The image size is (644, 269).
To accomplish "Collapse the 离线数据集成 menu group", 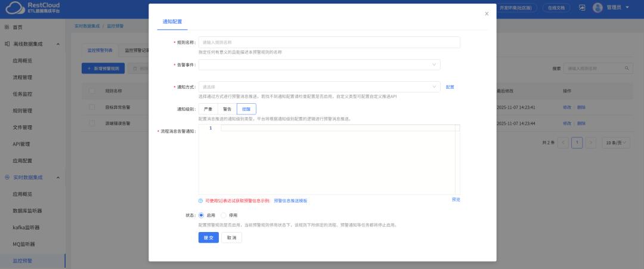I will [x=58, y=44].
